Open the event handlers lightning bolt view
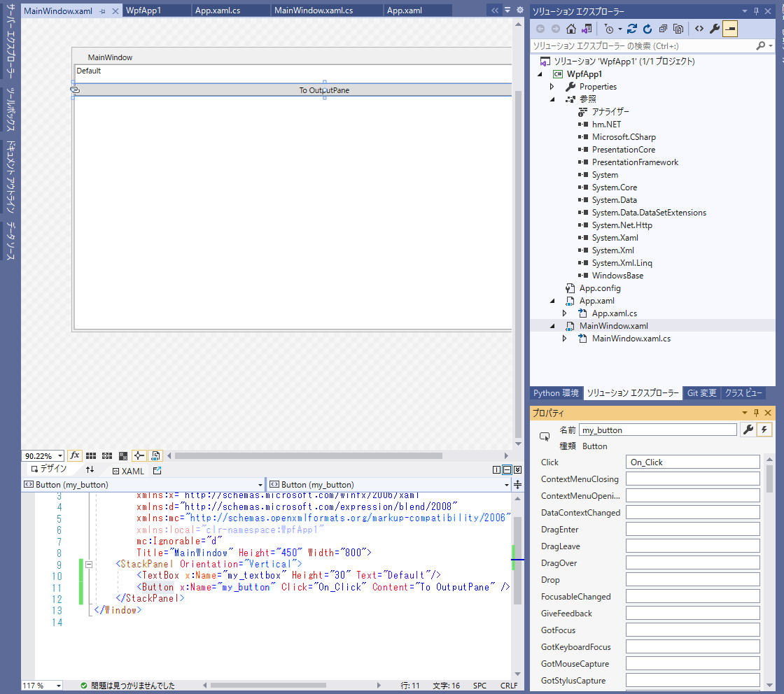784x694 pixels. pyautogui.click(x=764, y=430)
